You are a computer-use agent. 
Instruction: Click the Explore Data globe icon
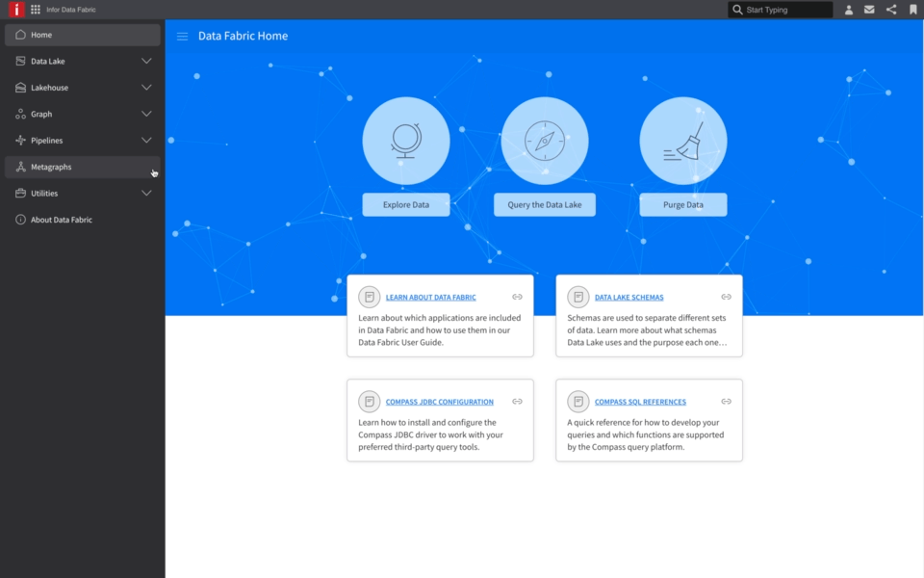[406, 141]
